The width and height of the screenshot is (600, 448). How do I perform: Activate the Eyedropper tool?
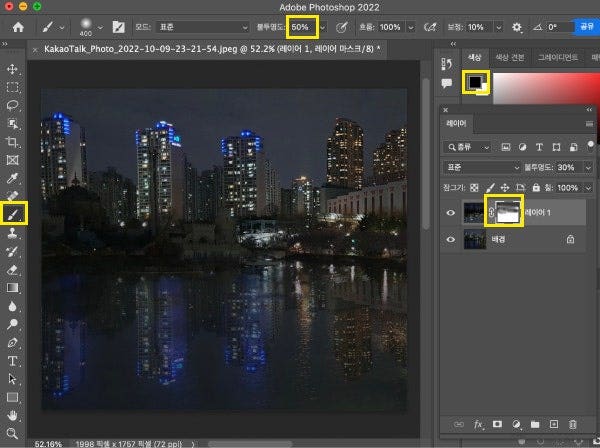[14, 177]
